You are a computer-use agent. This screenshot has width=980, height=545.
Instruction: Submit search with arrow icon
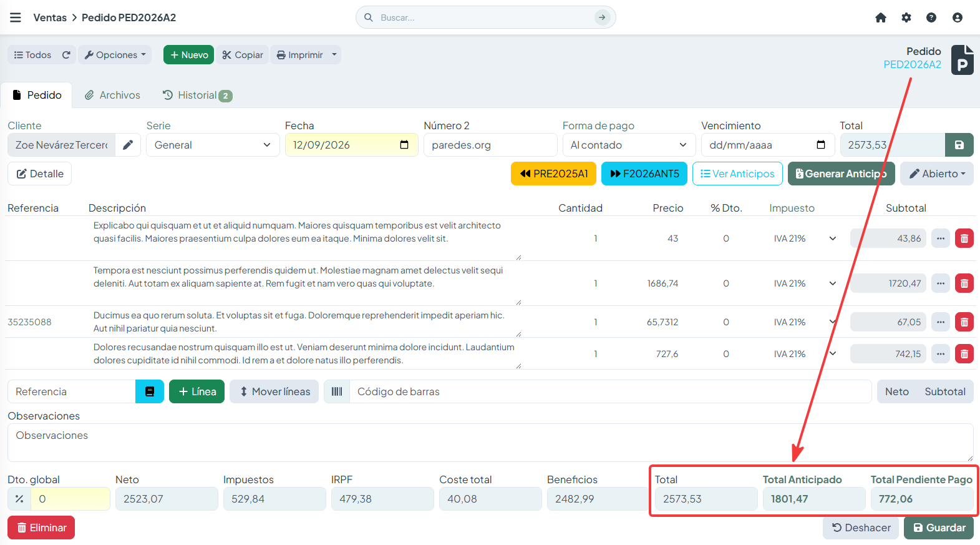(x=602, y=17)
